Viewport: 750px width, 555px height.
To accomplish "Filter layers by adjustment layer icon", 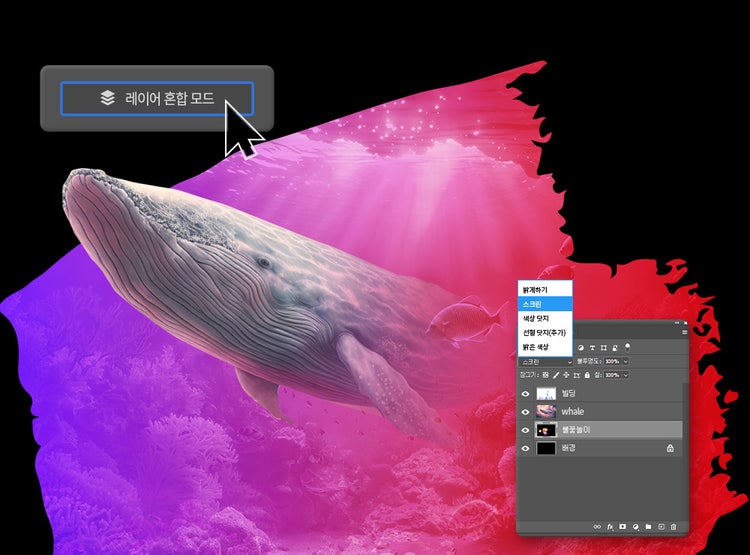I will [581, 348].
